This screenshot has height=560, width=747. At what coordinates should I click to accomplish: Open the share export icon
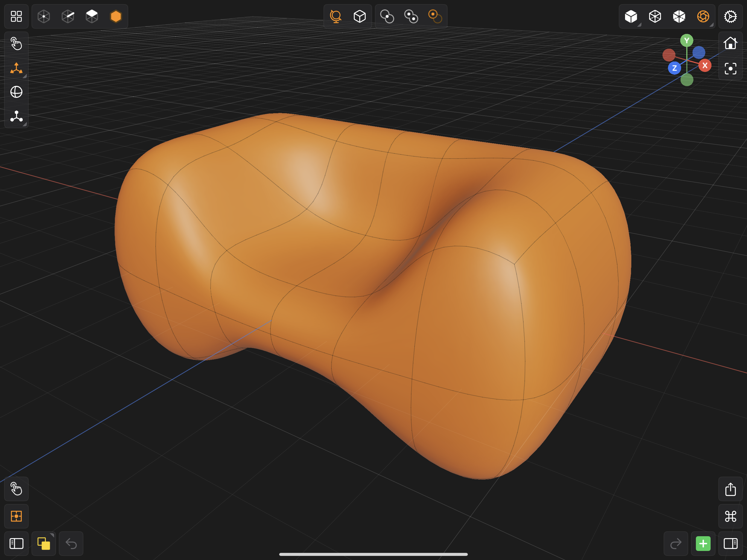coord(730,489)
